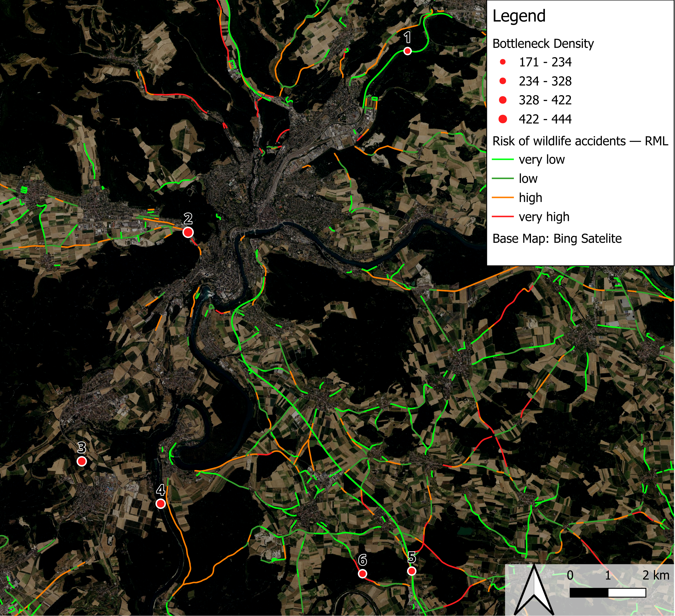The height and width of the screenshot is (616, 675).
Task: Click bottleneck marker number 1
Action: point(407,51)
